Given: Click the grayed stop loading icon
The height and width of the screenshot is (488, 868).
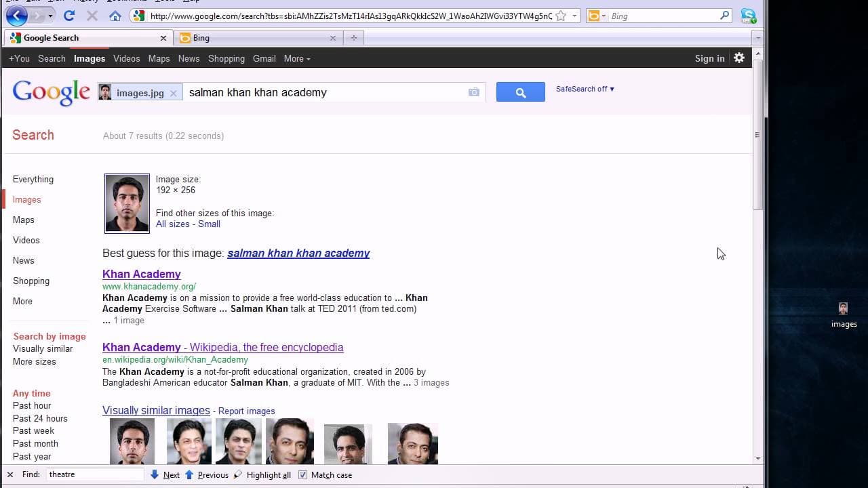Looking at the screenshot, I should (x=92, y=16).
